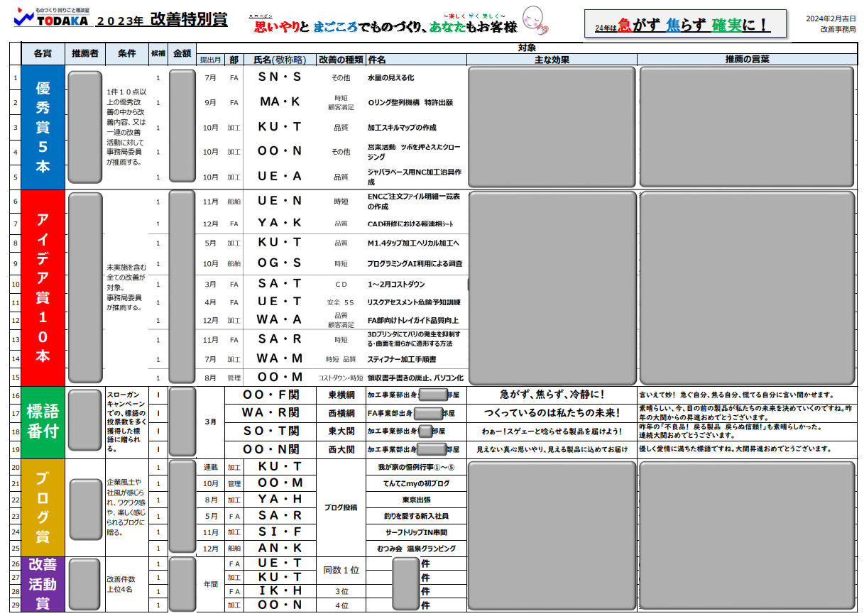Select the name cell AN・K
The image size is (864, 616).
coord(280,548)
